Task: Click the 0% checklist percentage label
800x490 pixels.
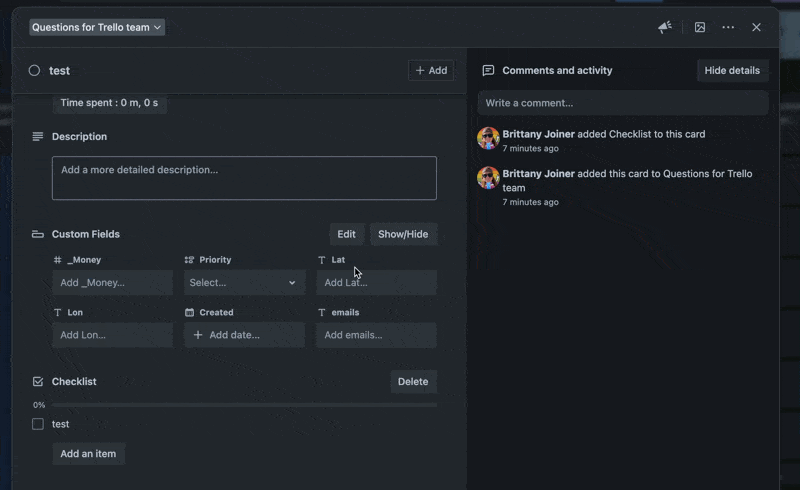Action: [x=39, y=405]
